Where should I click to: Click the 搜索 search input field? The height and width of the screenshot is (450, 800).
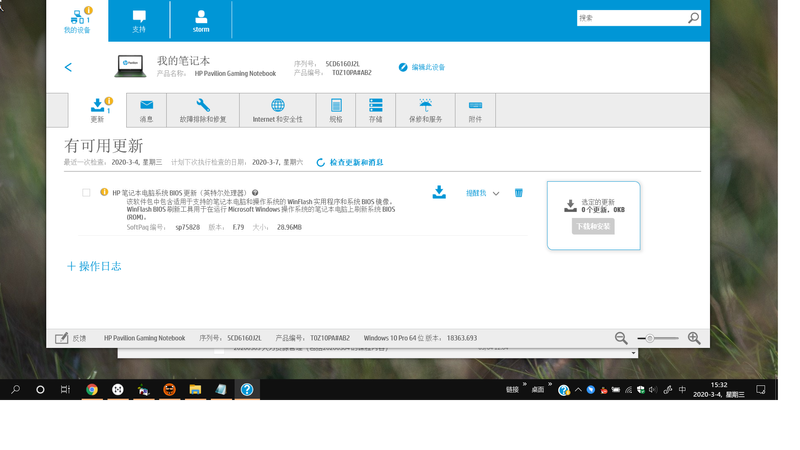pos(630,18)
